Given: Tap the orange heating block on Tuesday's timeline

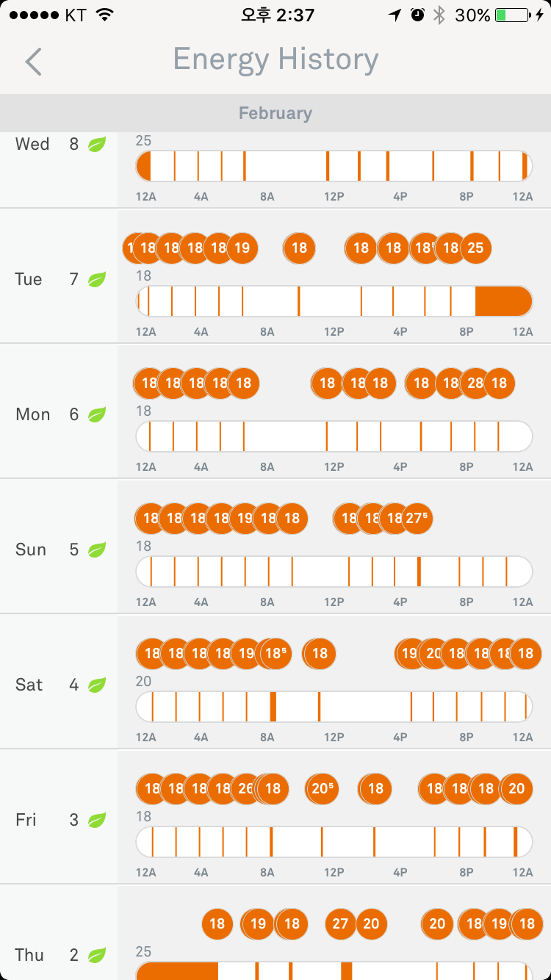Looking at the screenshot, I should pos(503,301).
